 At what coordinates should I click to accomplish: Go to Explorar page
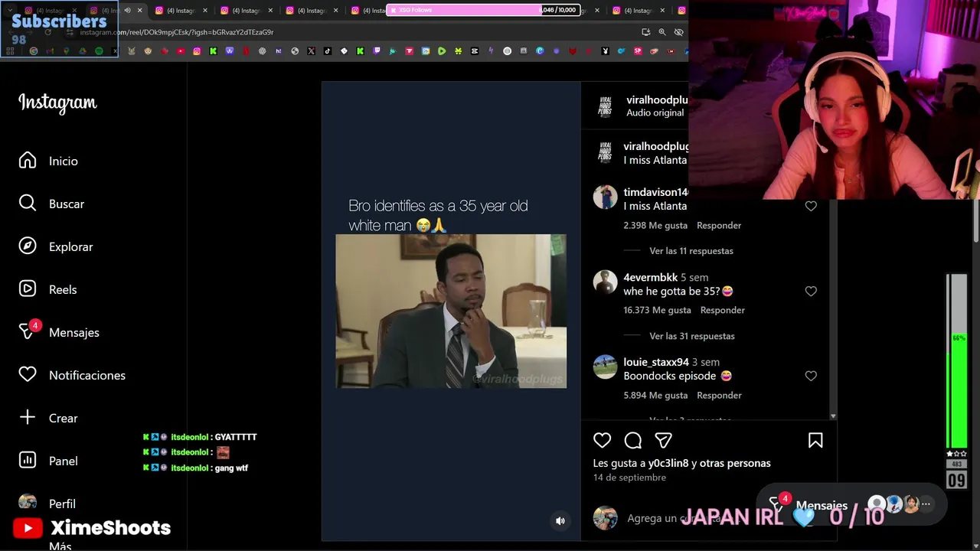[x=56, y=246]
